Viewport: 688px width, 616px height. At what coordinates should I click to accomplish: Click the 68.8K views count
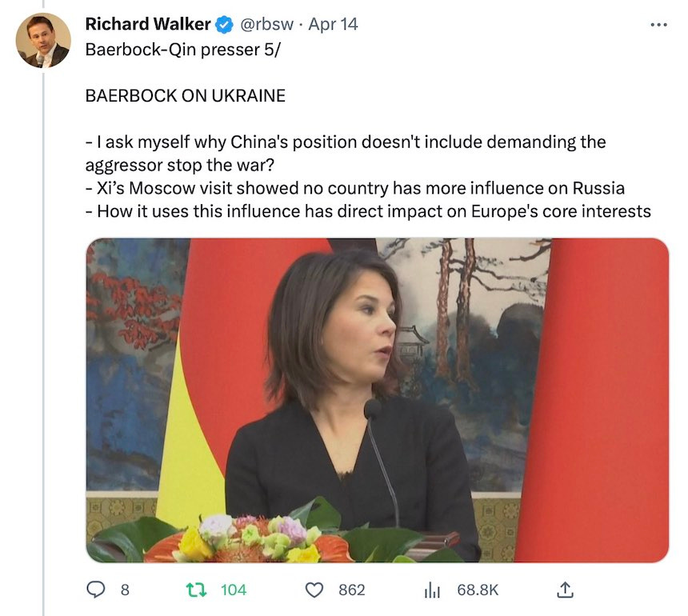pyautogui.click(x=478, y=590)
